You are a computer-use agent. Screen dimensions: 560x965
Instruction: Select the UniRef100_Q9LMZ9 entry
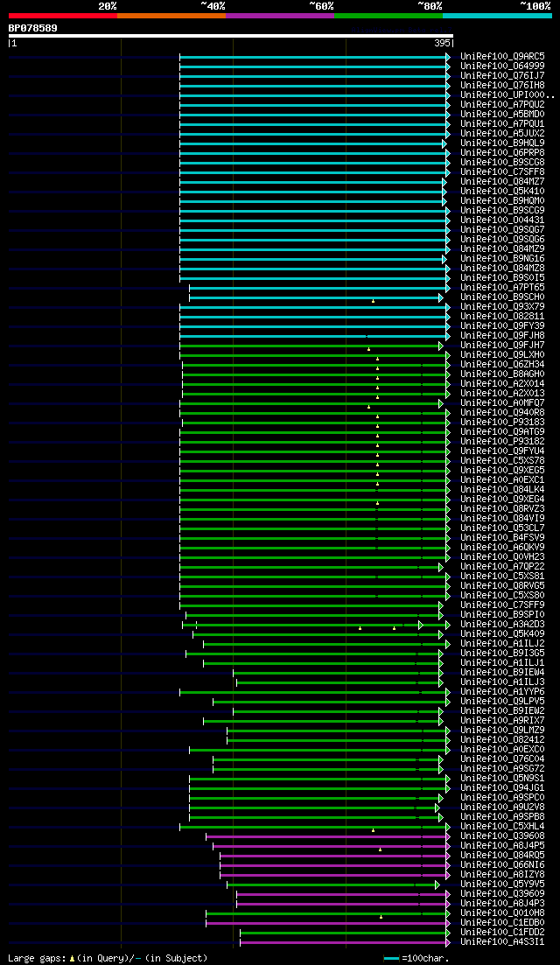502,730
